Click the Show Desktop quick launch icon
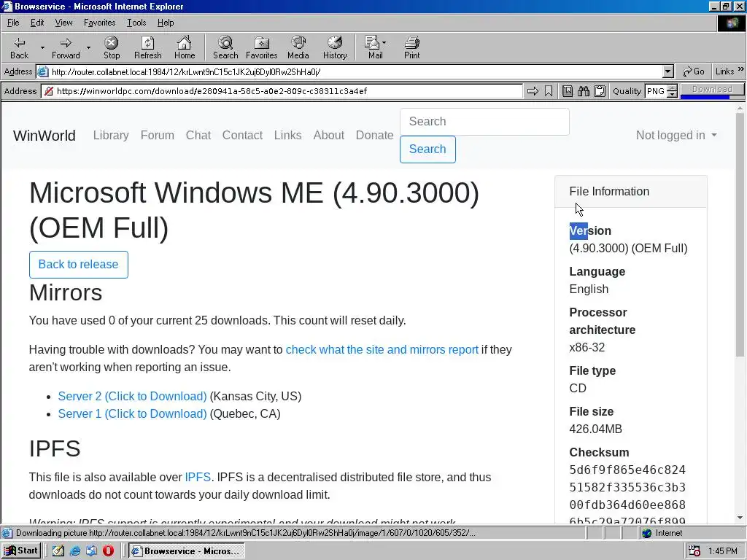Screen dimensions: 747x560 (x=58, y=551)
